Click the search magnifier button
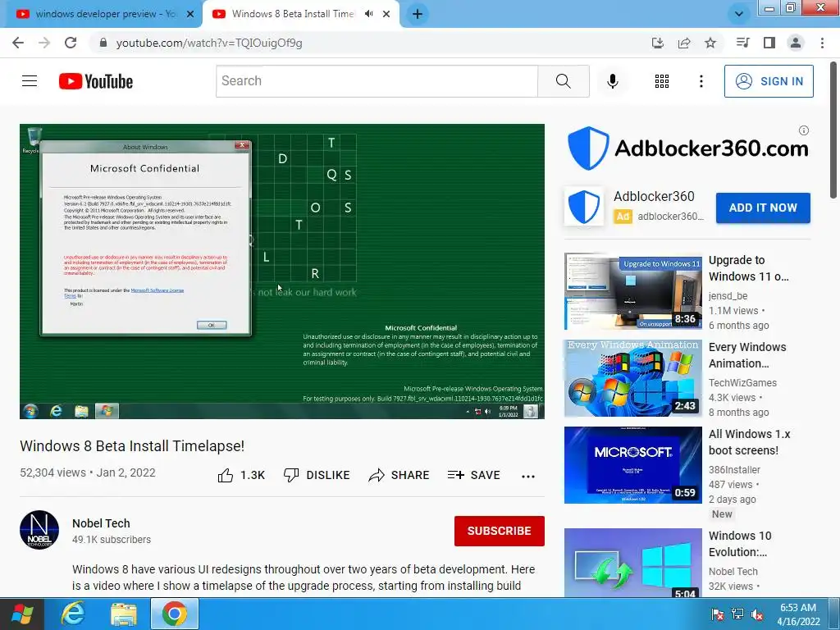Viewport: 840px width, 630px height. point(563,81)
